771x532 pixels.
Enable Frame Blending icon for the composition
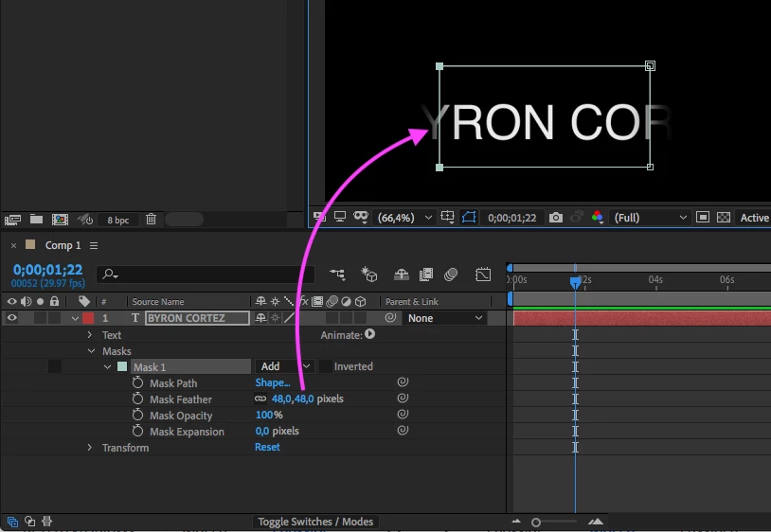point(426,275)
